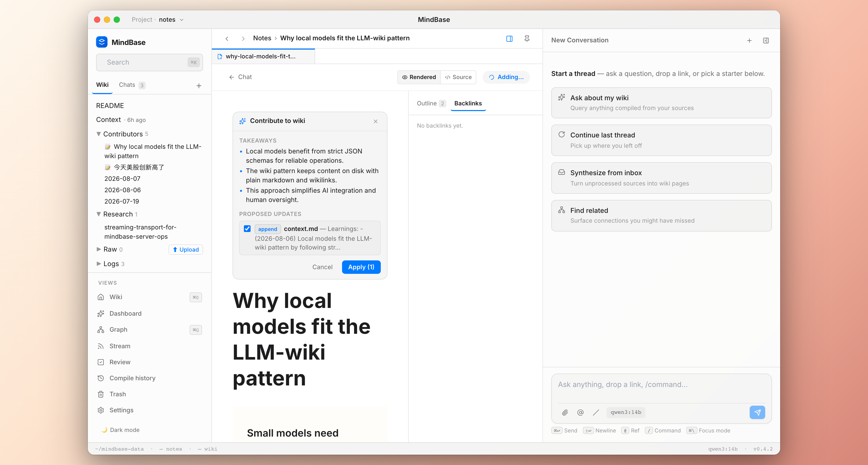The height and width of the screenshot is (465, 868).
Task: Collapse the Research tree section
Action: pyautogui.click(x=99, y=214)
